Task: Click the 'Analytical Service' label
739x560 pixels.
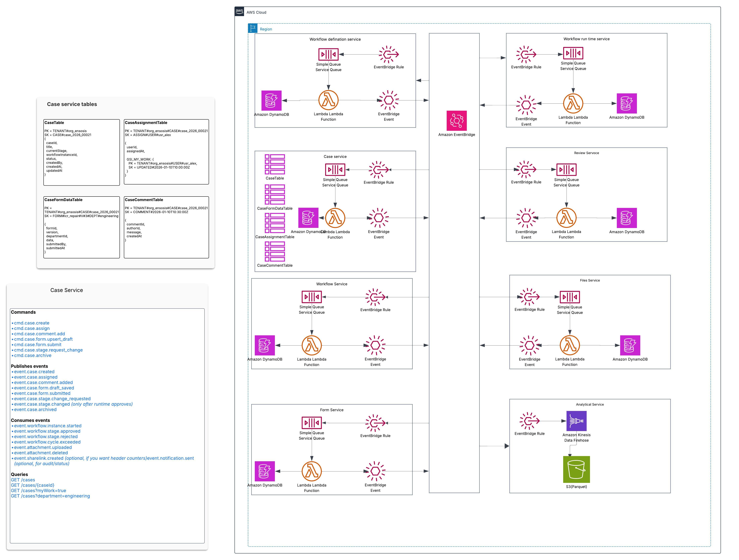Action: [590, 404]
